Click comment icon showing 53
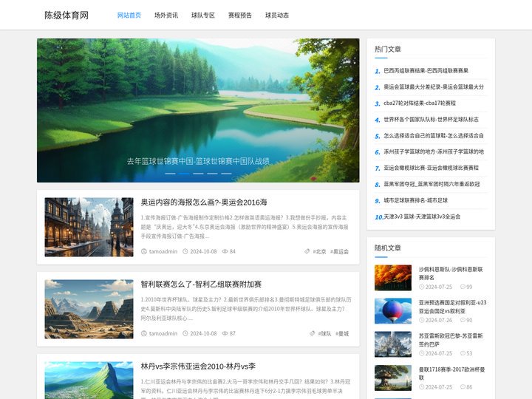The width and height of the screenshot is (532, 399). pyautogui.click(x=463, y=353)
